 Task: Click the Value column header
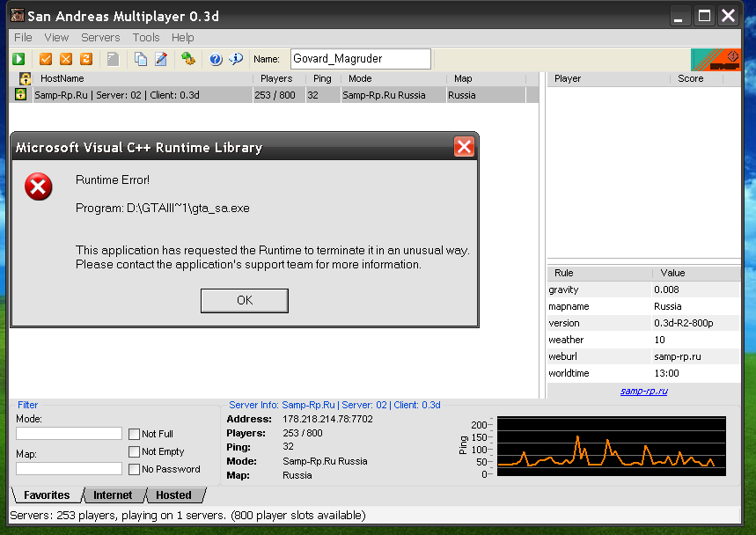696,274
